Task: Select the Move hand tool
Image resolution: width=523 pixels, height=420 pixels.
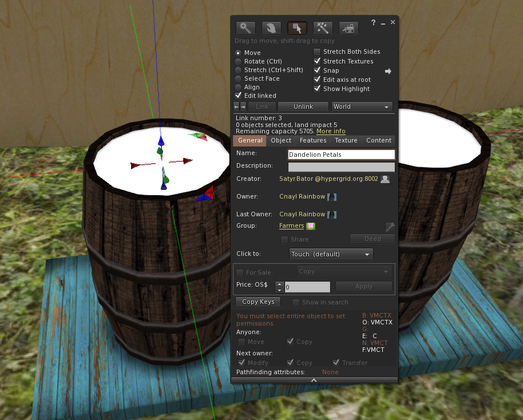Action: (271, 28)
